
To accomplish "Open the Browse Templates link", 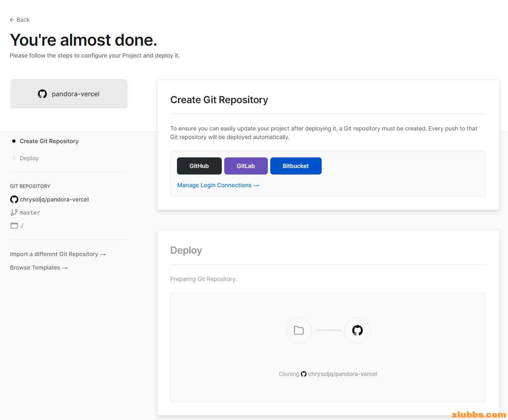I will pyautogui.click(x=39, y=267).
